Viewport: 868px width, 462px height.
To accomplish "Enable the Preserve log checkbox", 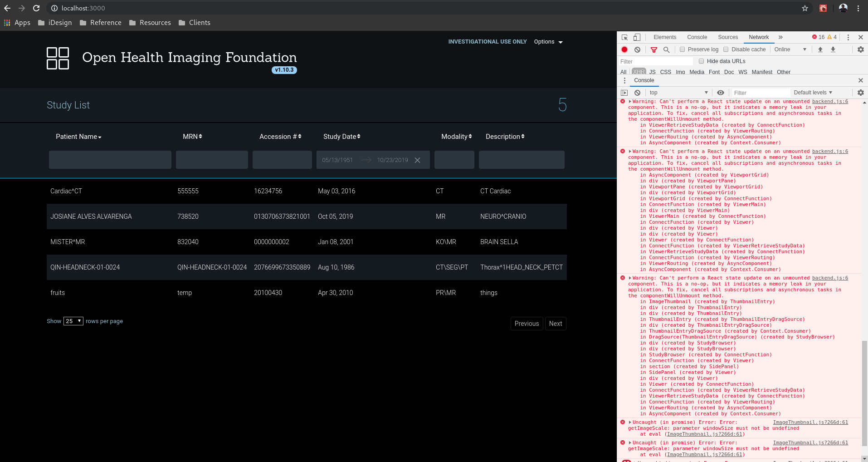I will point(682,49).
